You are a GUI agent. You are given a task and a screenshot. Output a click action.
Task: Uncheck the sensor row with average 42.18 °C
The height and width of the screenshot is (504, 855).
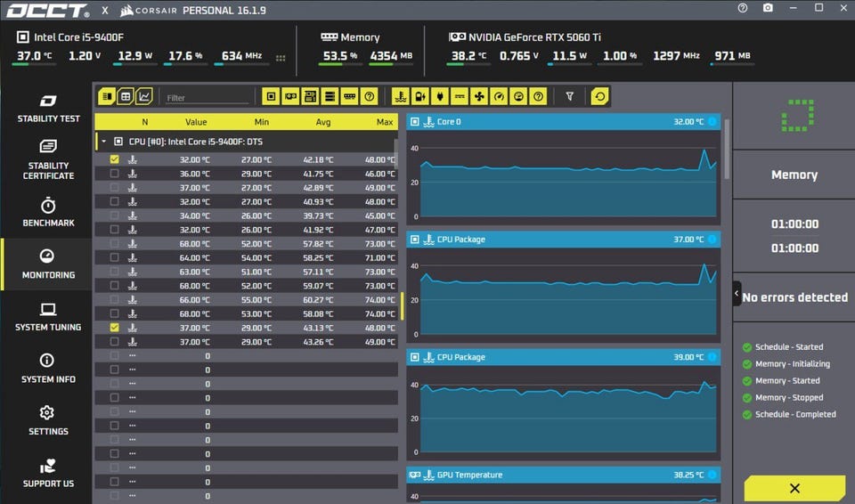coord(114,159)
